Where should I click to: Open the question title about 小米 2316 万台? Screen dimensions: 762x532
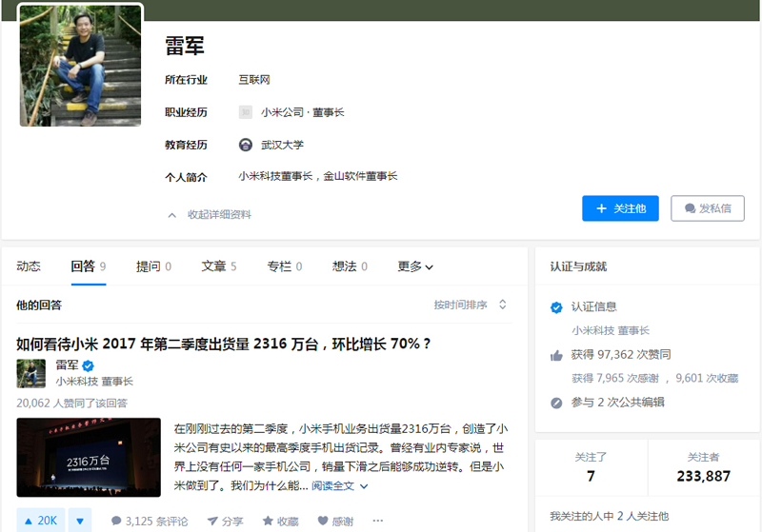coord(223,344)
